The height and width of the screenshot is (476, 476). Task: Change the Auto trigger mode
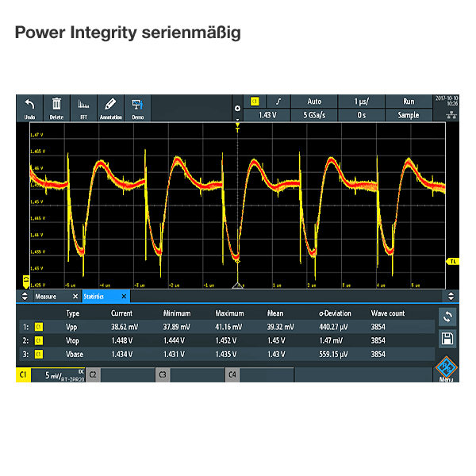[314, 102]
